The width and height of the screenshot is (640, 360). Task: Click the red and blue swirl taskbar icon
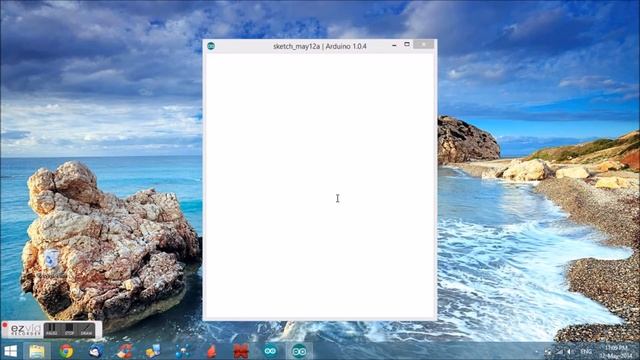tap(124, 351)
